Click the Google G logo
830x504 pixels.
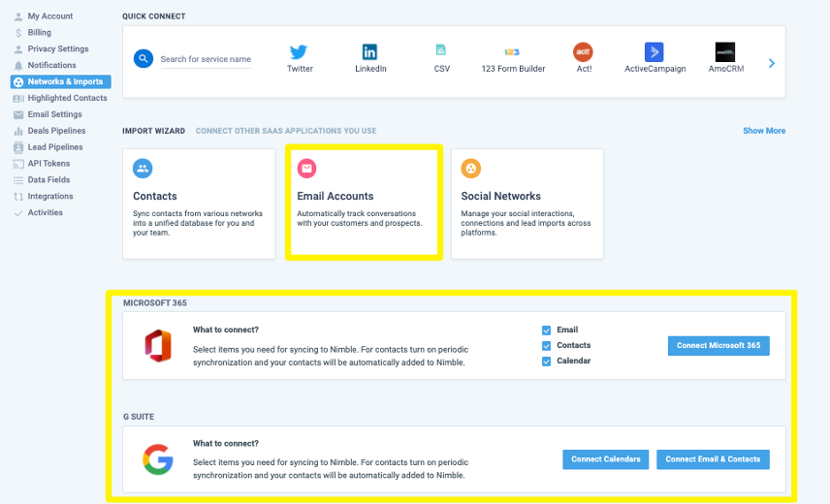[158, 459]
